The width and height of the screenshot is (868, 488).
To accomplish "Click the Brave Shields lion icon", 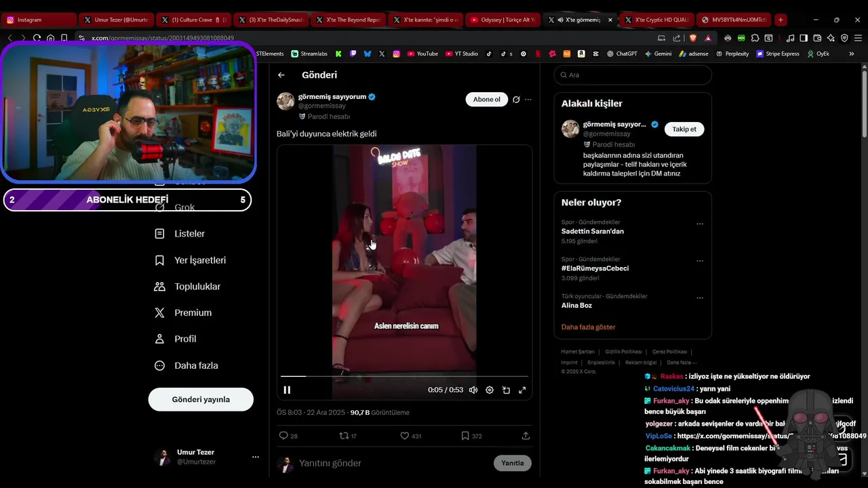I will (x=692, y=38).
